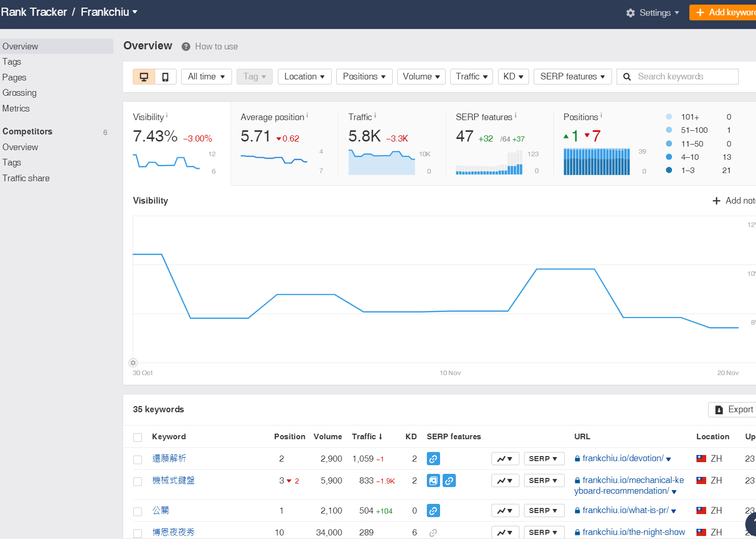Toggle the select-all keywords checkbox
756x539 pixels.
coord(137,437)
